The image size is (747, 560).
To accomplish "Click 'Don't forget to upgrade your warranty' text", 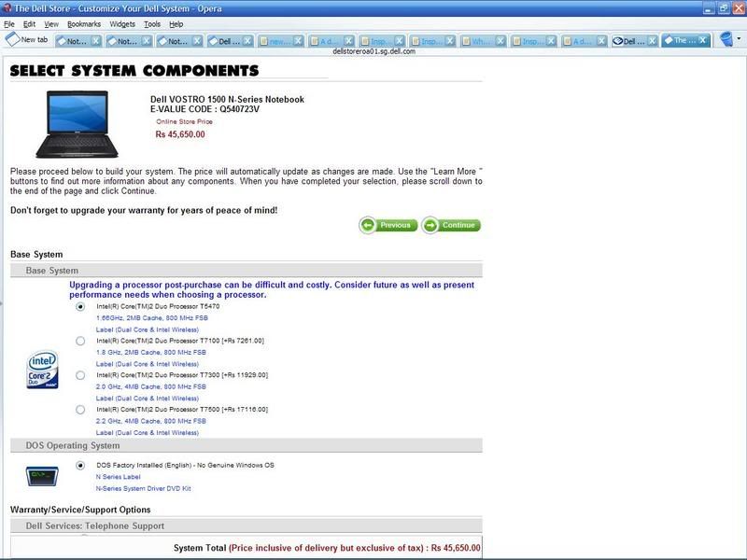I will point(144,210).
